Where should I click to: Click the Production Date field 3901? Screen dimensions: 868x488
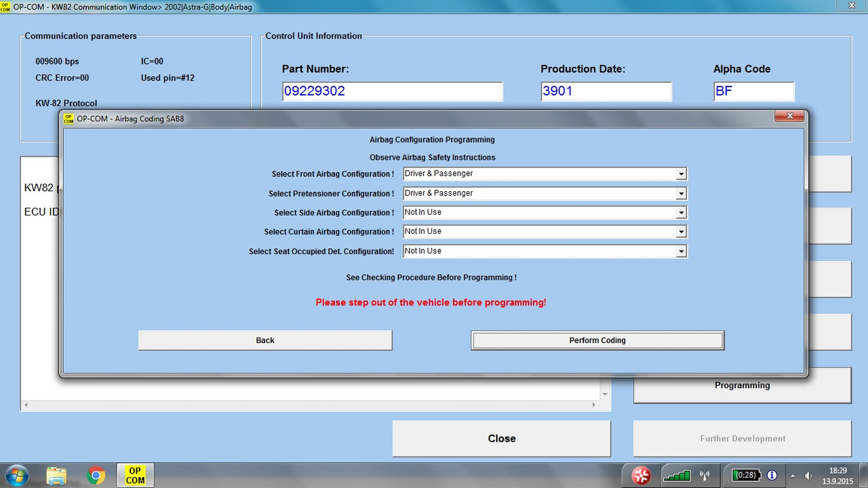tap(606, 91)
